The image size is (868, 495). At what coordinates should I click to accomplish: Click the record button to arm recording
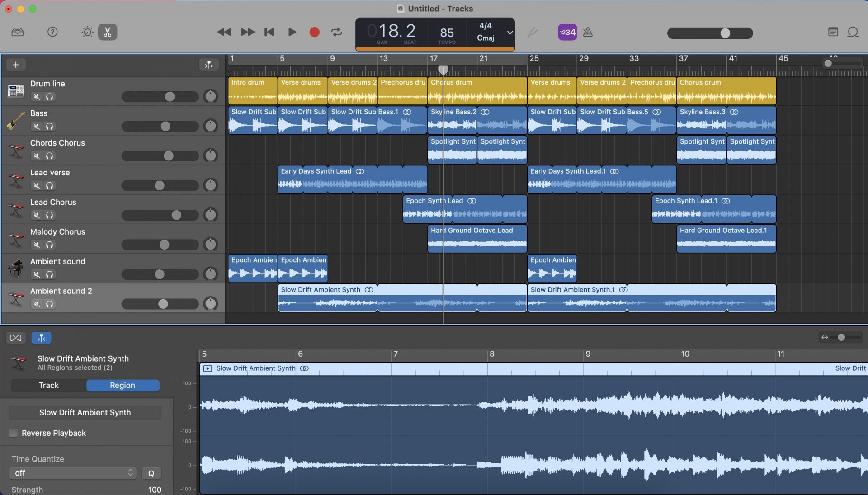(314, 32)
